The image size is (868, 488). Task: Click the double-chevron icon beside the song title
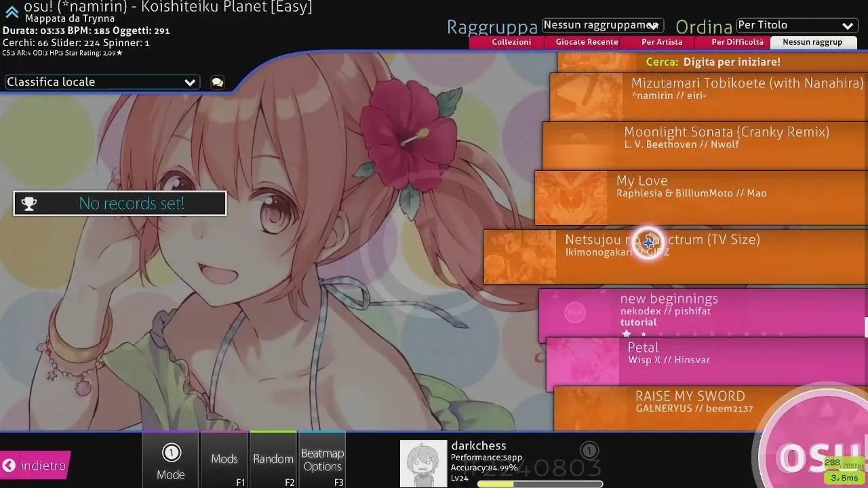[12, 12]
